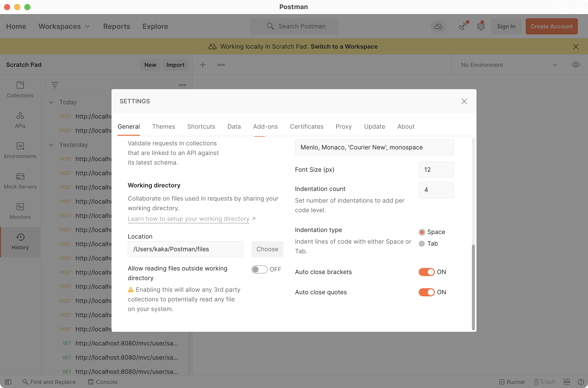Open the Runner from status bar
Screen dimensions: 588x388
[512, 382]
